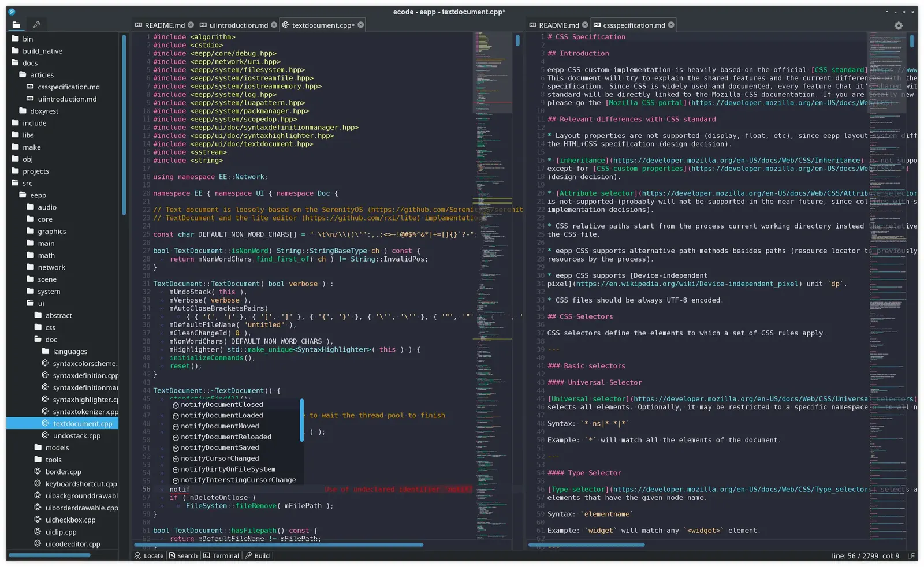The height and width of the screenshot is (567, 924).
Task: Open cssspecification.md in file tree
Action: (x=62, y=87)
